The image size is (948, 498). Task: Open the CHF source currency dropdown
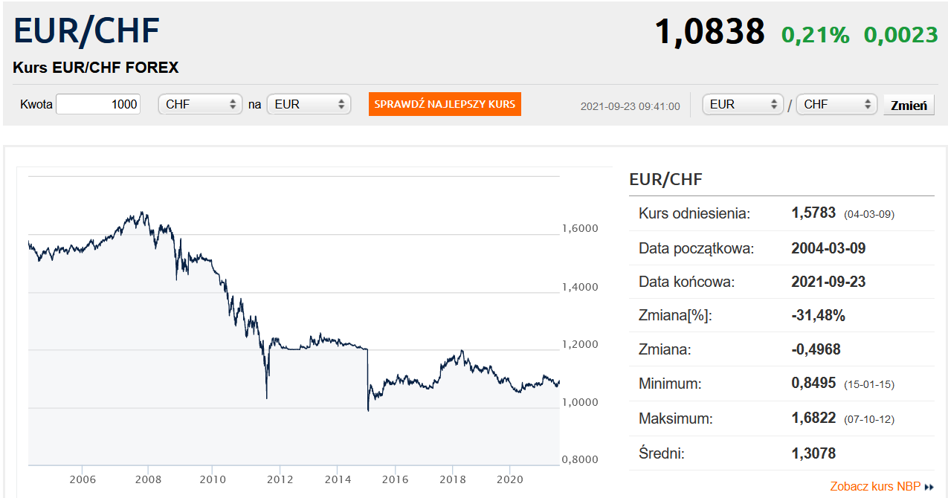[200, 104]
